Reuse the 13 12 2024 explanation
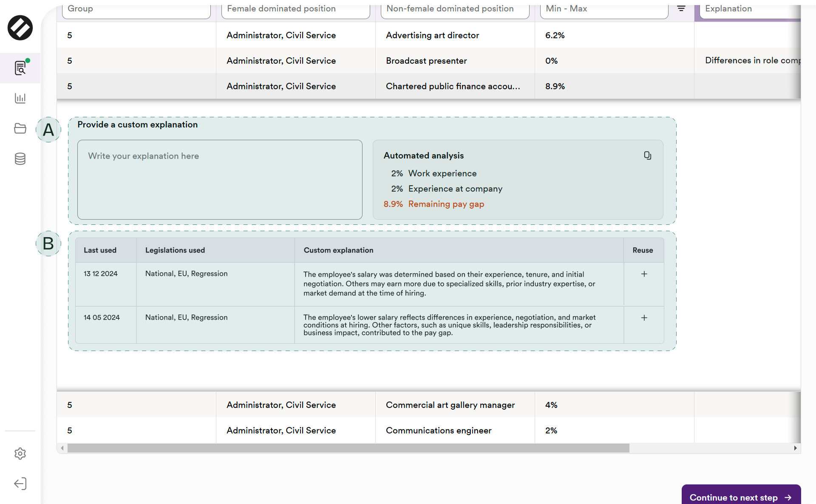 point(644,274)
